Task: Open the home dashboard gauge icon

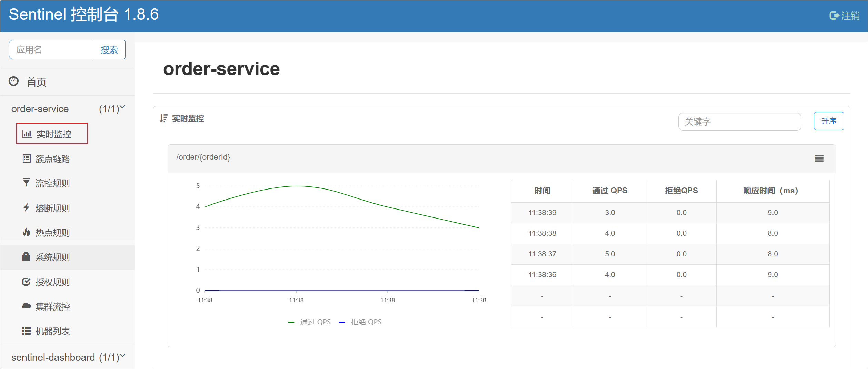Action: [x=14, y=81]
